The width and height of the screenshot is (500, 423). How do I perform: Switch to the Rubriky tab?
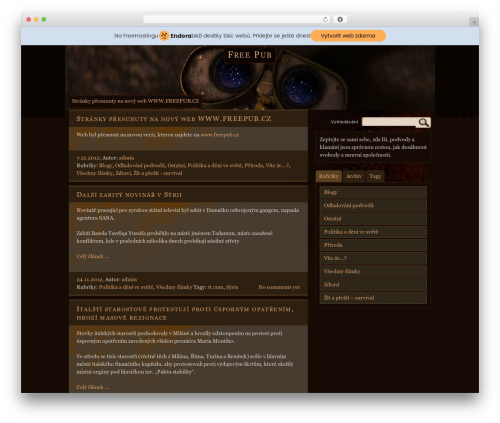click(329, 176)
